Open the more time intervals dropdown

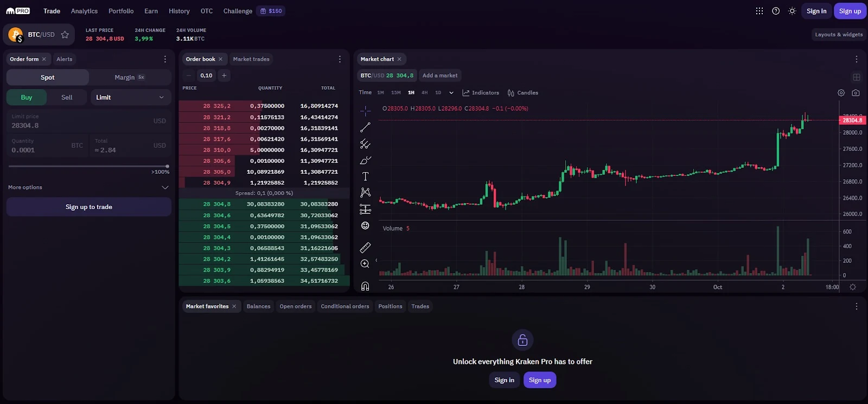click(x=451, y=93)
